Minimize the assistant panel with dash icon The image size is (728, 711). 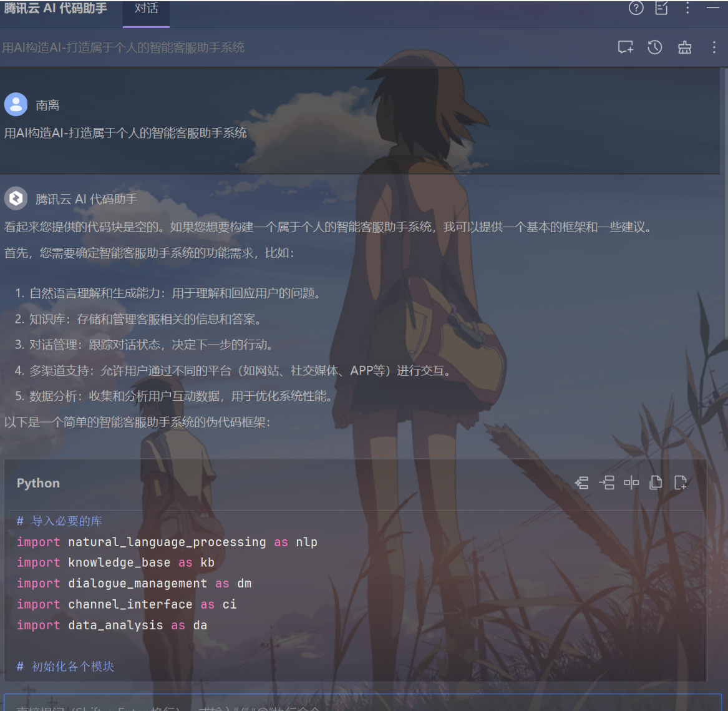pyautogui.click(x=713, y=8)
